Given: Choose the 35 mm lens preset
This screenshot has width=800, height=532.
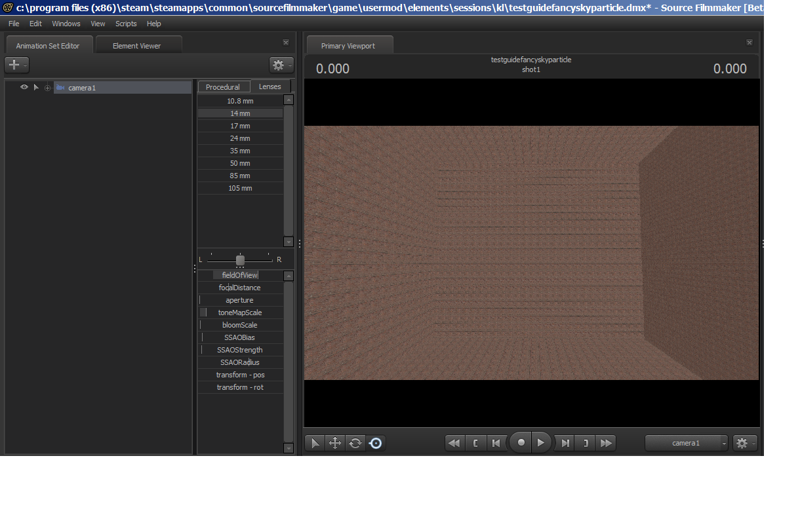Looking at the screenshot, I should coord(240,151).
